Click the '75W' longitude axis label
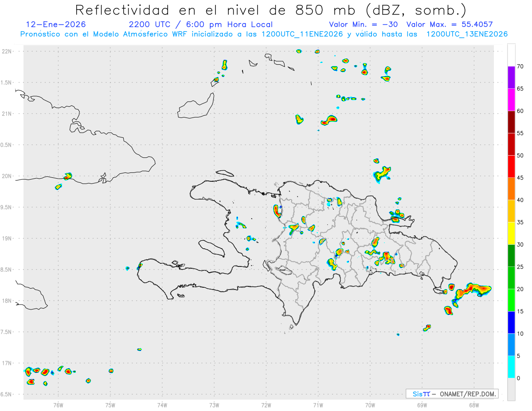 tap(110, 405)
